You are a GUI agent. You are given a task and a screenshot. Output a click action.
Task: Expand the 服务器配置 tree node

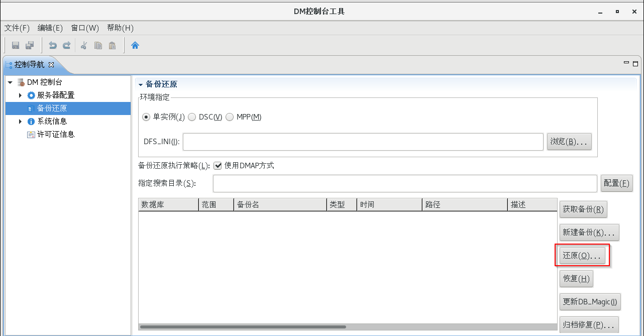click(20, 95)
